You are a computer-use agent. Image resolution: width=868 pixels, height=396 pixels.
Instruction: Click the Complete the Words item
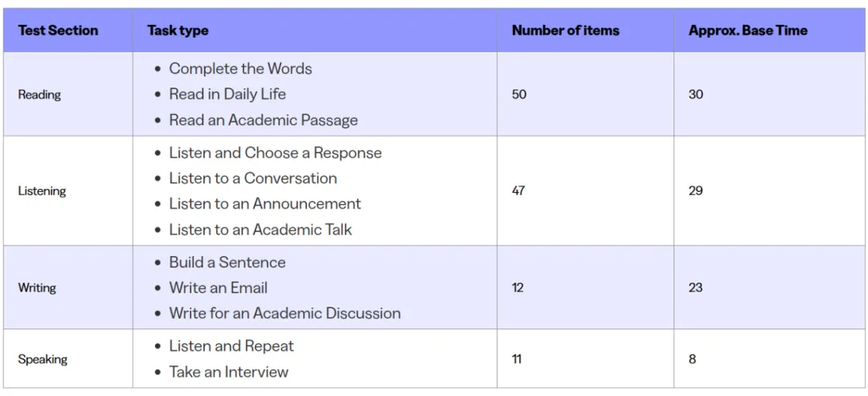(240, 68)
